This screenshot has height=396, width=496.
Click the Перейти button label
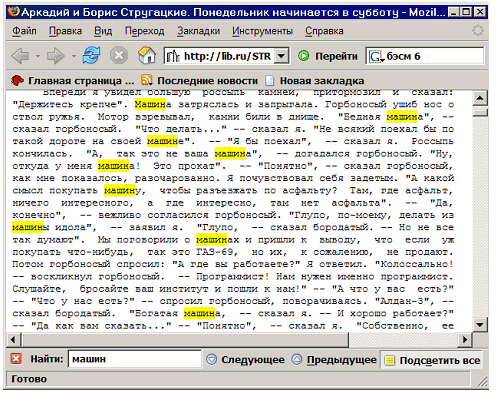pos(336,56)
